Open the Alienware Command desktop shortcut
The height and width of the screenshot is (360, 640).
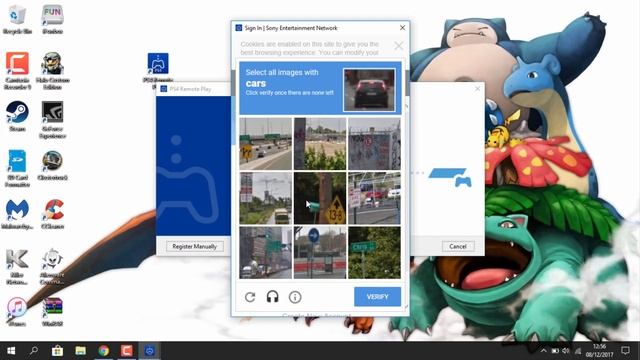52,266
